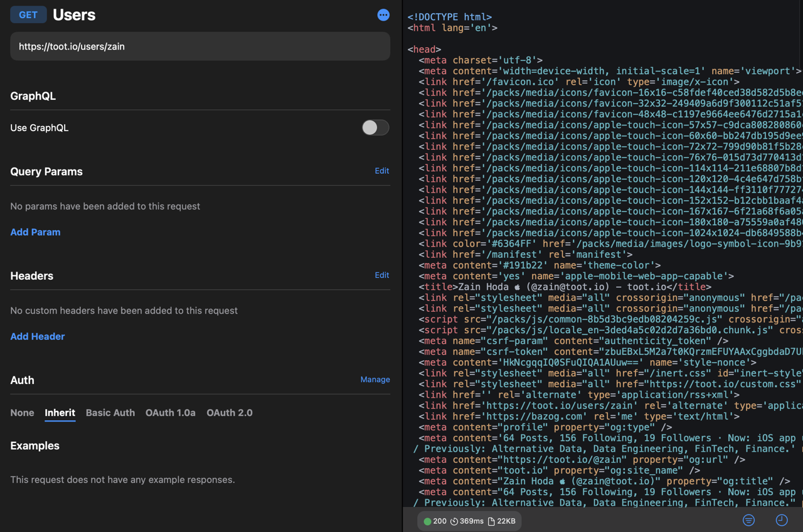803x532 pixels.
Task: Click the Examples section heading
Action: (x=35, y=446)
